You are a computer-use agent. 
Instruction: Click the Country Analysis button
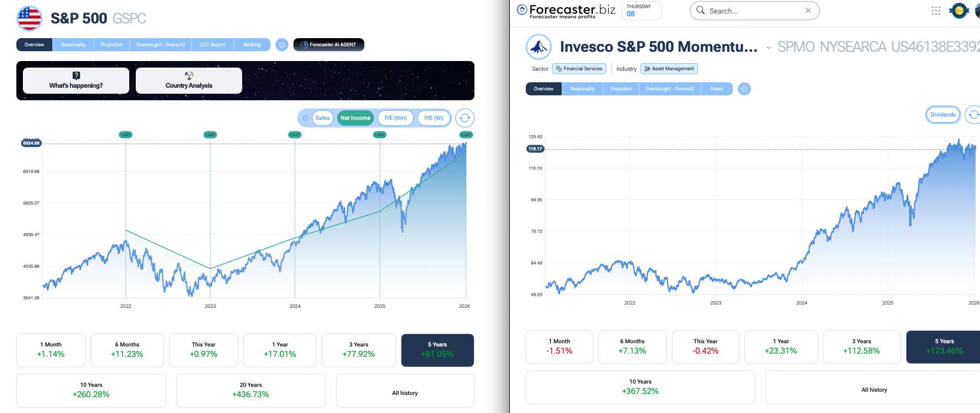point(189,81)
